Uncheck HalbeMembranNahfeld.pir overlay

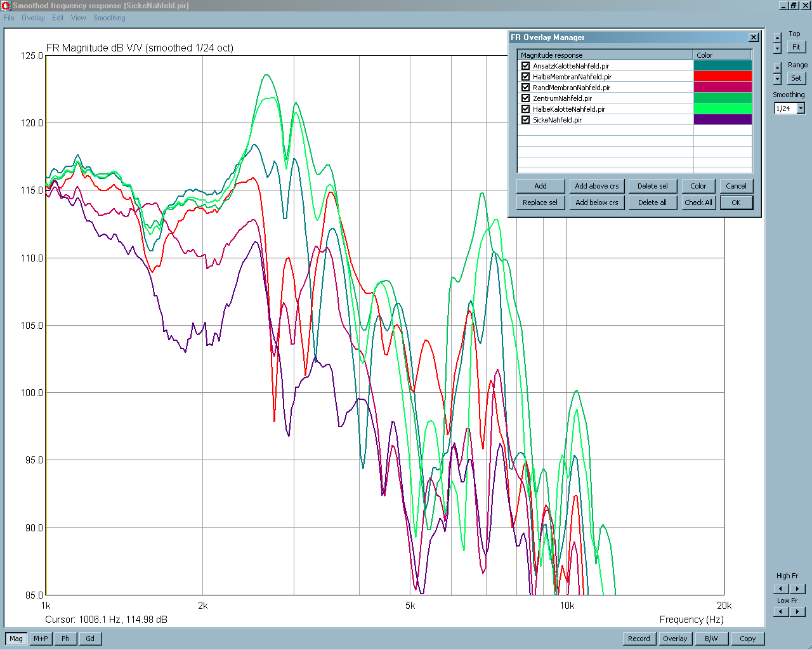pos(525,77)
